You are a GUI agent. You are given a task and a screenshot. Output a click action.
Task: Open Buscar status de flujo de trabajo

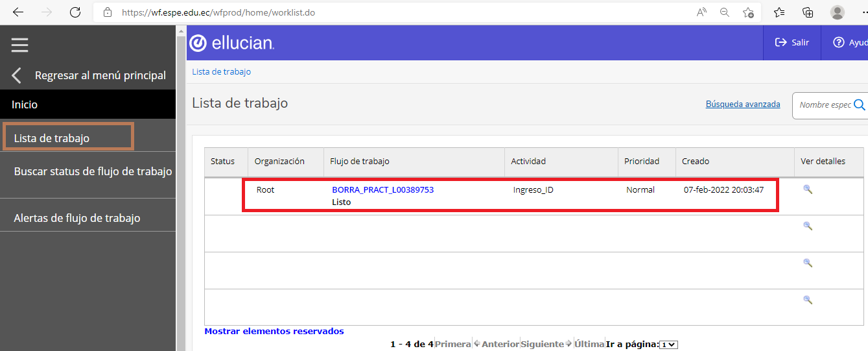93,171
